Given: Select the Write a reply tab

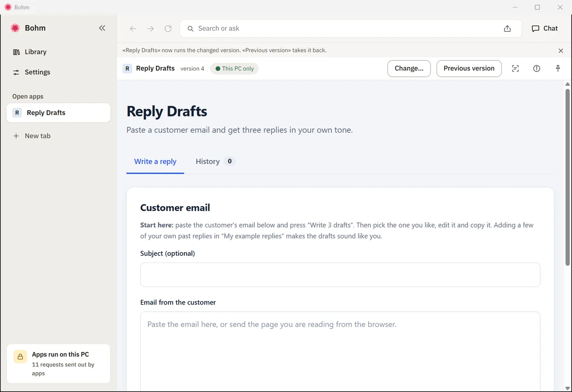Looking at the screenshot, I should click(155, 161).
